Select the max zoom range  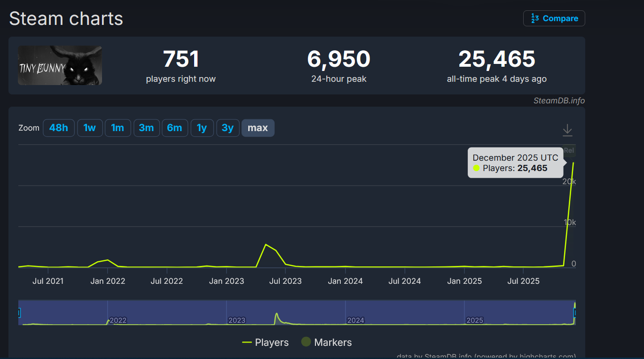(x=258, y=128)
